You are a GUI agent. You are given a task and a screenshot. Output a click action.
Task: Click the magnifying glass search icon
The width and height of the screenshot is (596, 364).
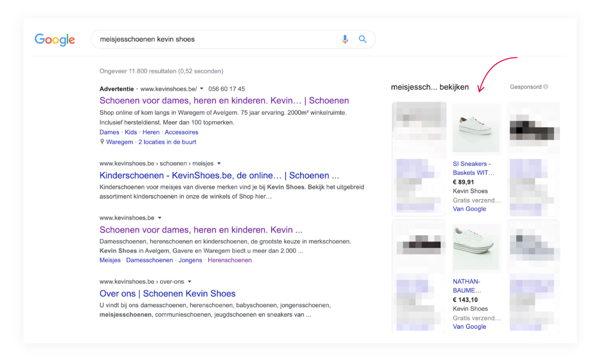(x=363, y=39)
